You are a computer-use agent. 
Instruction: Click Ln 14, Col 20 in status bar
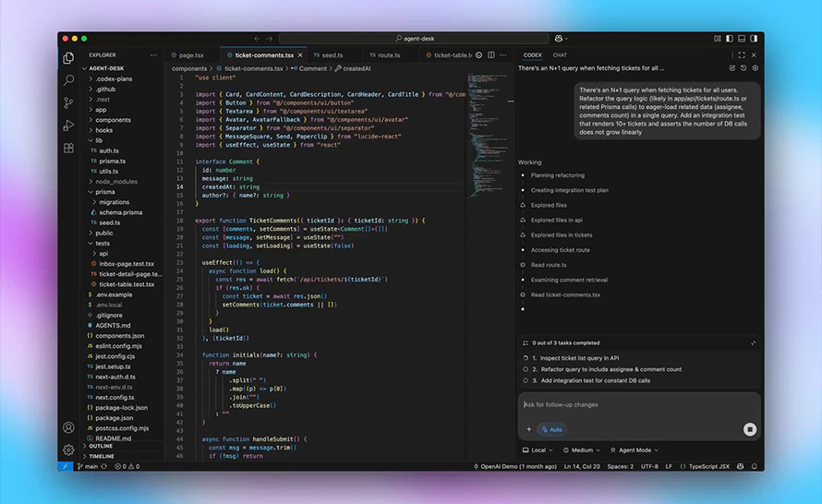tap(582, 466)
